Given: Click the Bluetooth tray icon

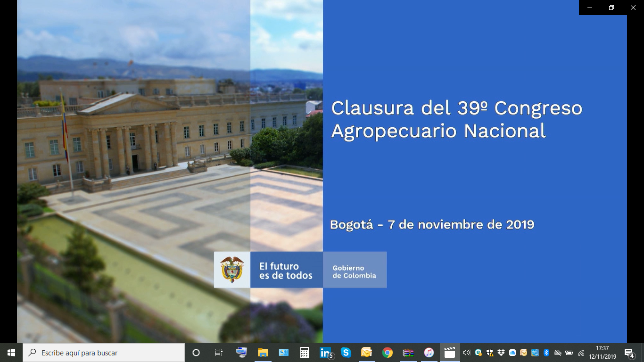Looking at the screenshot, I should pos(546,353).
